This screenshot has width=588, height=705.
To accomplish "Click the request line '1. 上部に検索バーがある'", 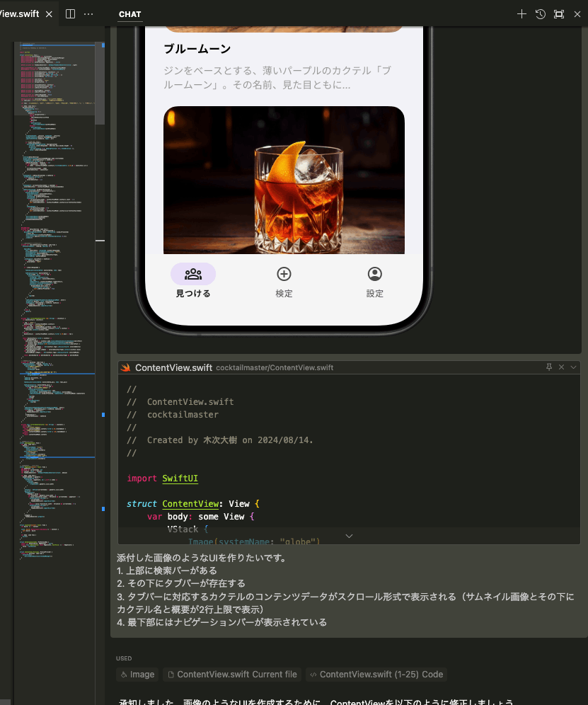I will (167, 570).
